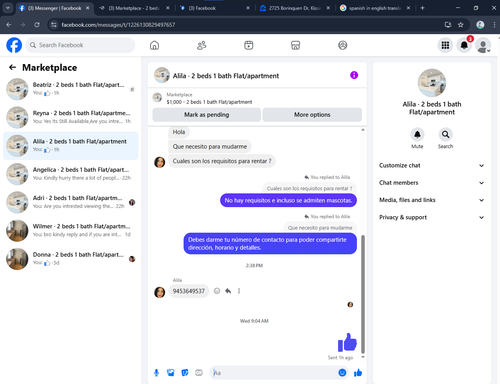Expand the Chat members section
Image resolution: width=500 pixels, height=384 pixels.
pyautogui.click(x=432, y=183)
